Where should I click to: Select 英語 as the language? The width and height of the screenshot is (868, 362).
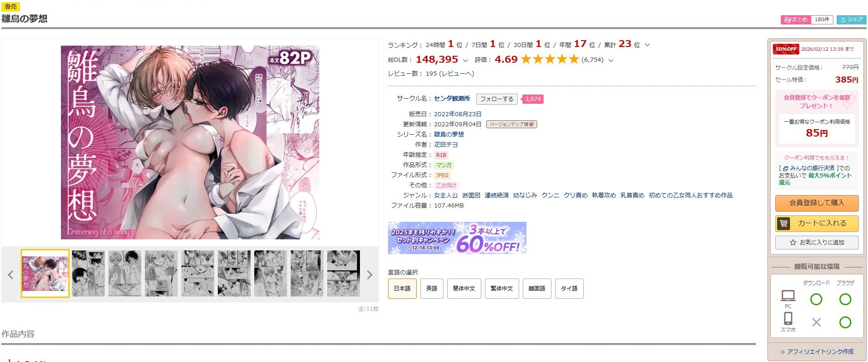(431, 289)
